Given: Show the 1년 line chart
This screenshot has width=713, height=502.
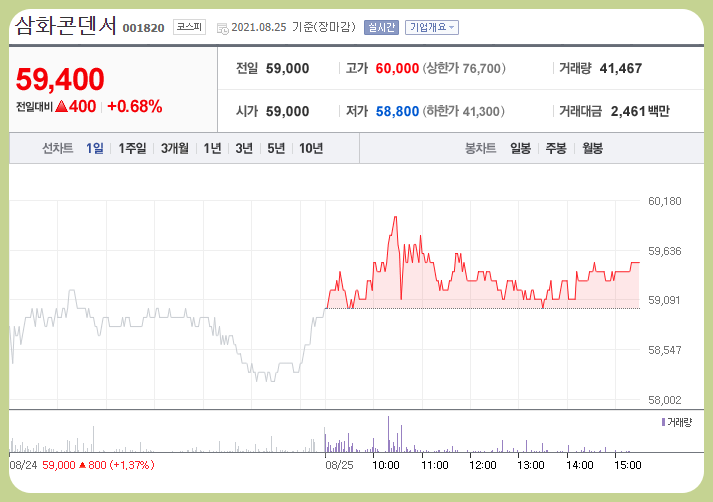Looking at the screenshot, I should pyautogui.click(x=212, y=148).
